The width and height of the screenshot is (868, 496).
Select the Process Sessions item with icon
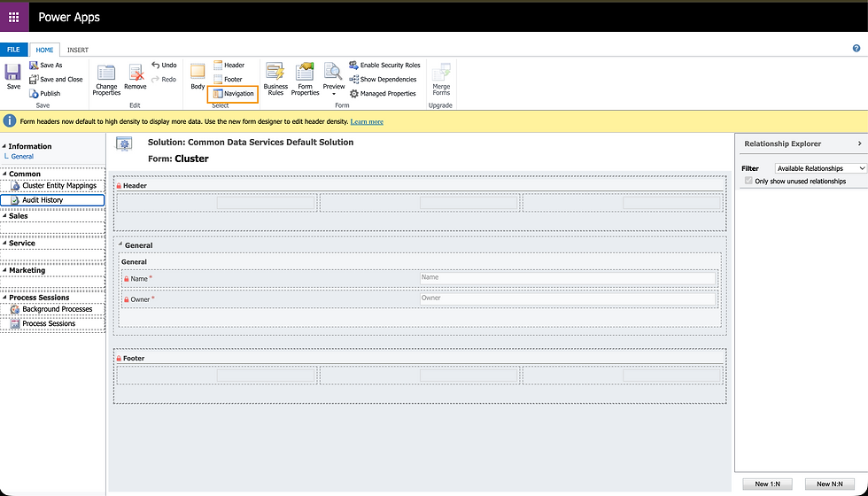(53, 324)
